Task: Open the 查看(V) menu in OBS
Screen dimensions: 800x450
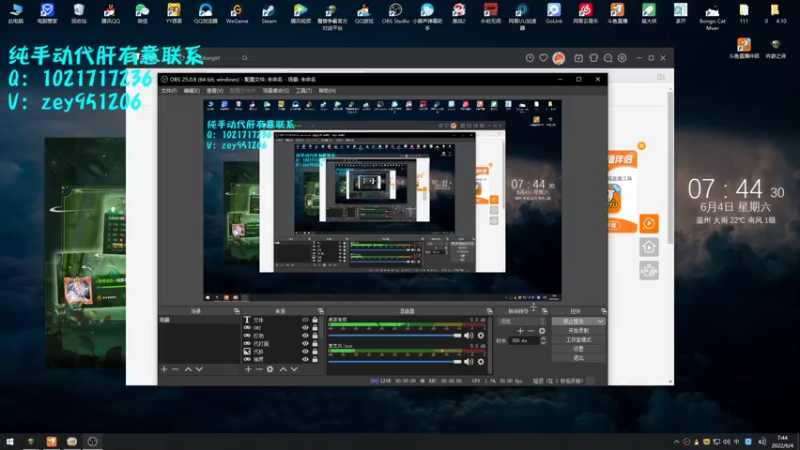Action: [215, 91]
